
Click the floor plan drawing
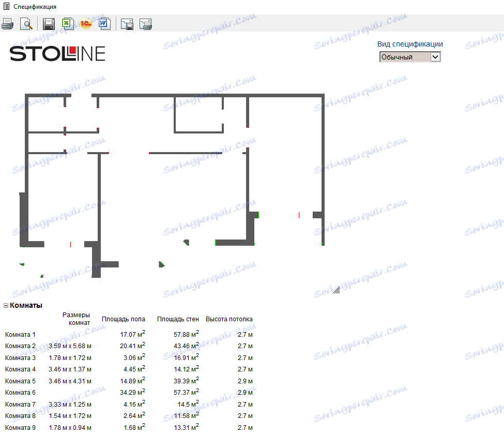[x=172, y=186]
